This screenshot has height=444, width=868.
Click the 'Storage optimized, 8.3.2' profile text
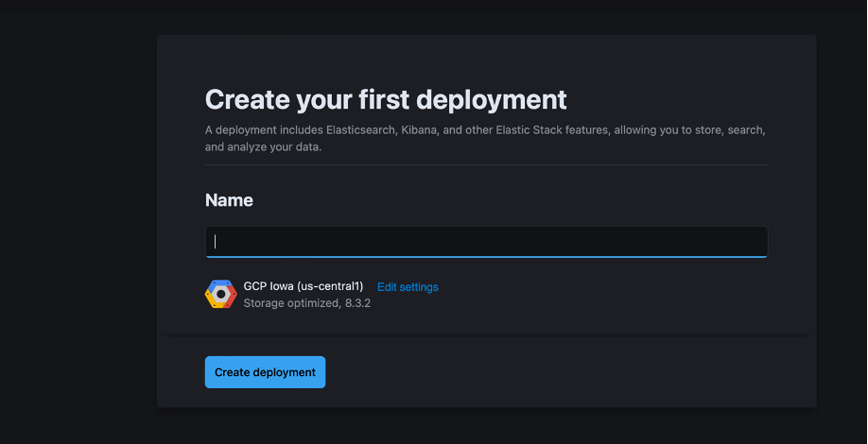(x=306, y=304)
